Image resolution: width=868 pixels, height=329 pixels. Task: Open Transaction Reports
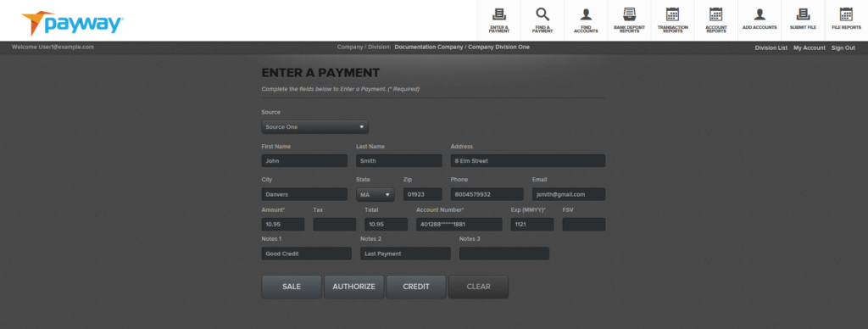coord(672,20)
